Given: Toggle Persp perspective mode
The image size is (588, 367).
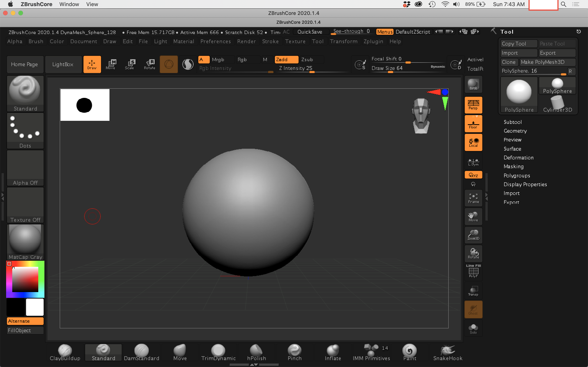Looking at the screenshot, I should [x=473, y=105].
